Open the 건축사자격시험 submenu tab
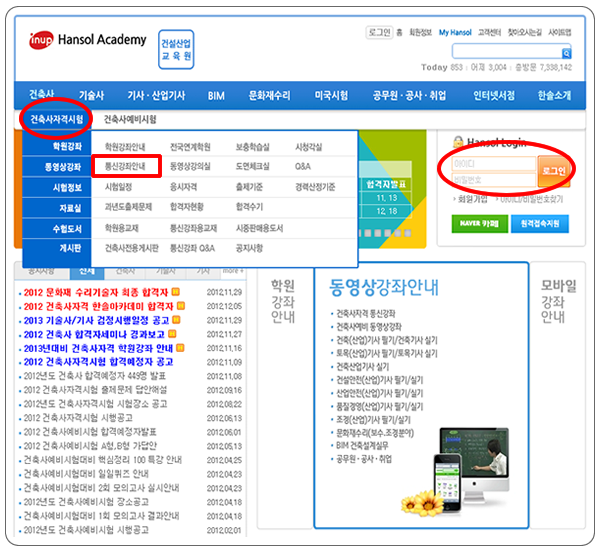 click(57, 119)
